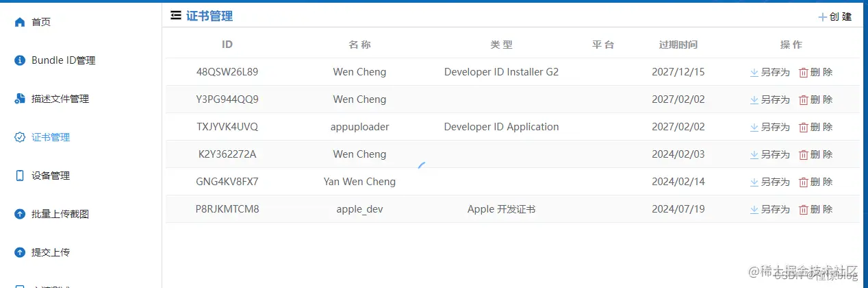Click trash icon in GNG4KV8FX7 row
Viewport: 868px width, 288px height.
pyautogui.click(x=804, y=182)
